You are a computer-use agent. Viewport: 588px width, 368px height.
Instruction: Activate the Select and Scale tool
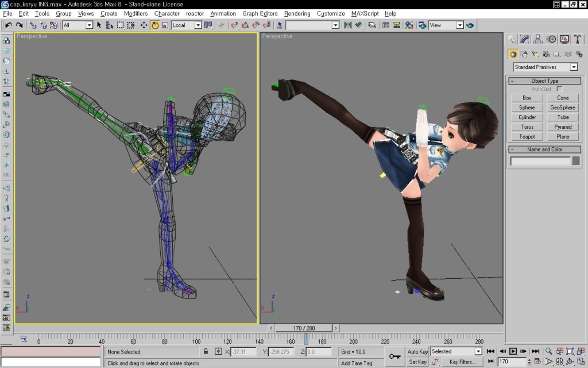(x=165, y=25)
